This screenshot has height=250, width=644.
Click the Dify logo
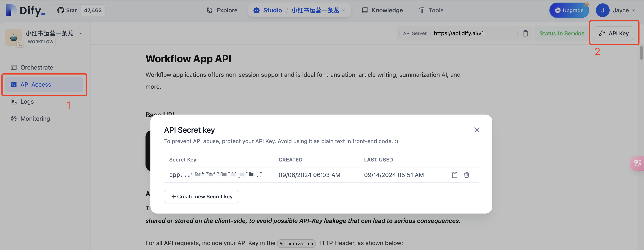25,10
